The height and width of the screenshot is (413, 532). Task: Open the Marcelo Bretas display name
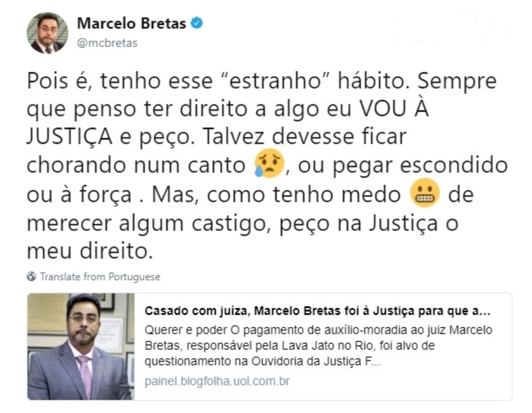132,23
